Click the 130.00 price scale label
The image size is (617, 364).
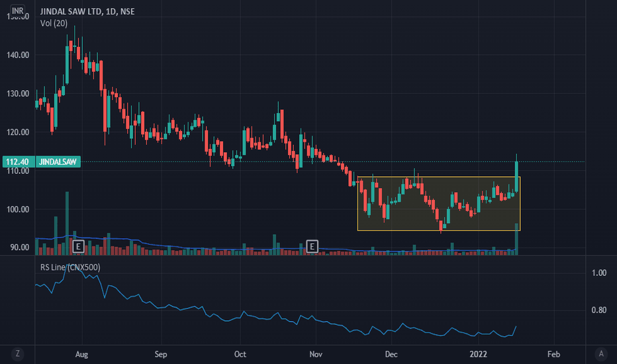pyautogui.click(x=18, y=94)
